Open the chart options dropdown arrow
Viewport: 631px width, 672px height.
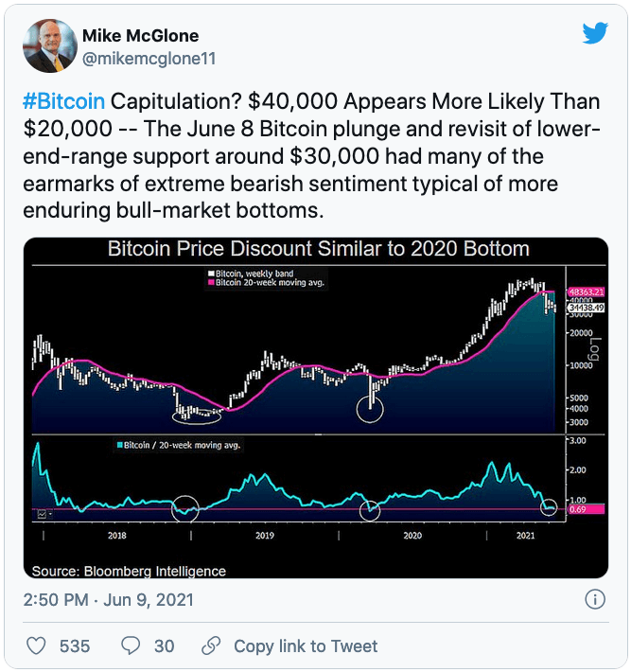point(50,513)
